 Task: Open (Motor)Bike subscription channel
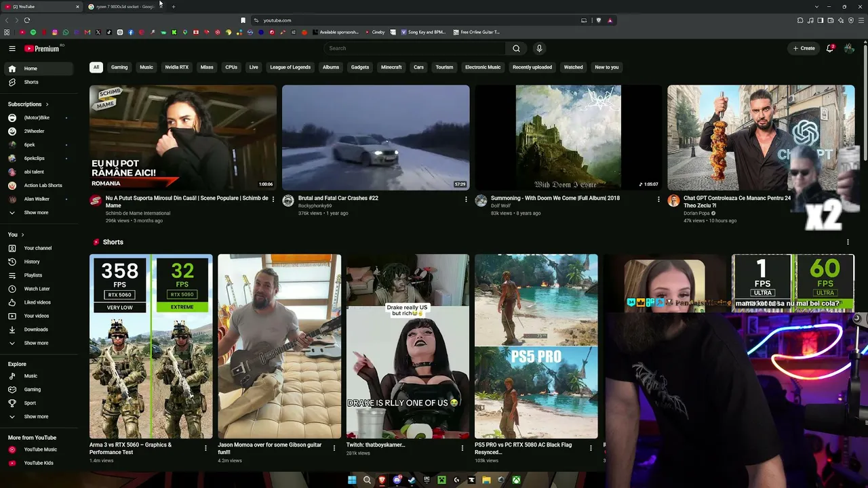pyautogui.click(x=37, y=118)
